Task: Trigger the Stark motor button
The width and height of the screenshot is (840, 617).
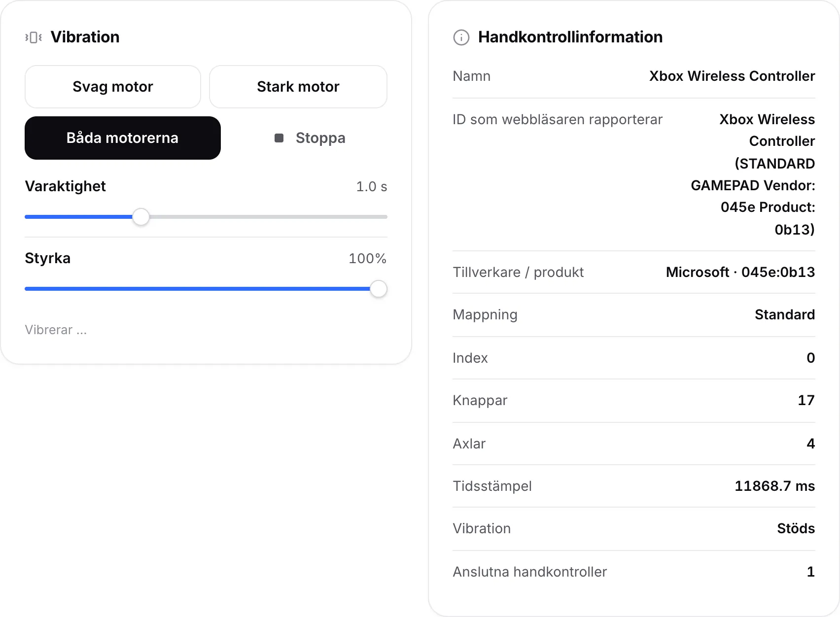Action: point(298,87)
